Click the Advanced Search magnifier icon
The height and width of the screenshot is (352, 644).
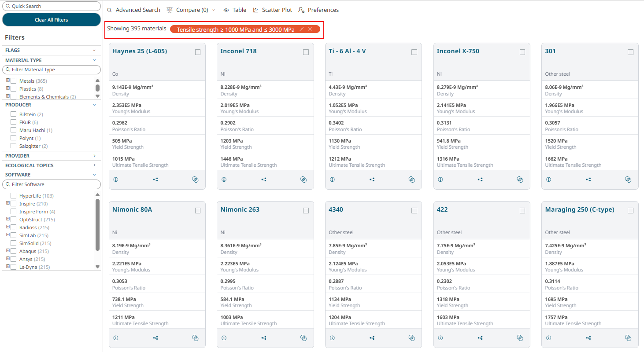tap(110, 10)
